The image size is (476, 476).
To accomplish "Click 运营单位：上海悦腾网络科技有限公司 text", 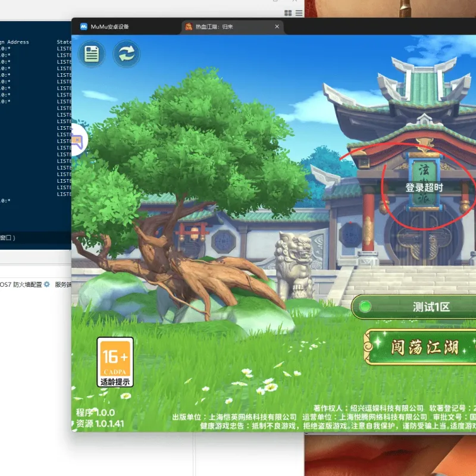I will (x=365, y=417).
